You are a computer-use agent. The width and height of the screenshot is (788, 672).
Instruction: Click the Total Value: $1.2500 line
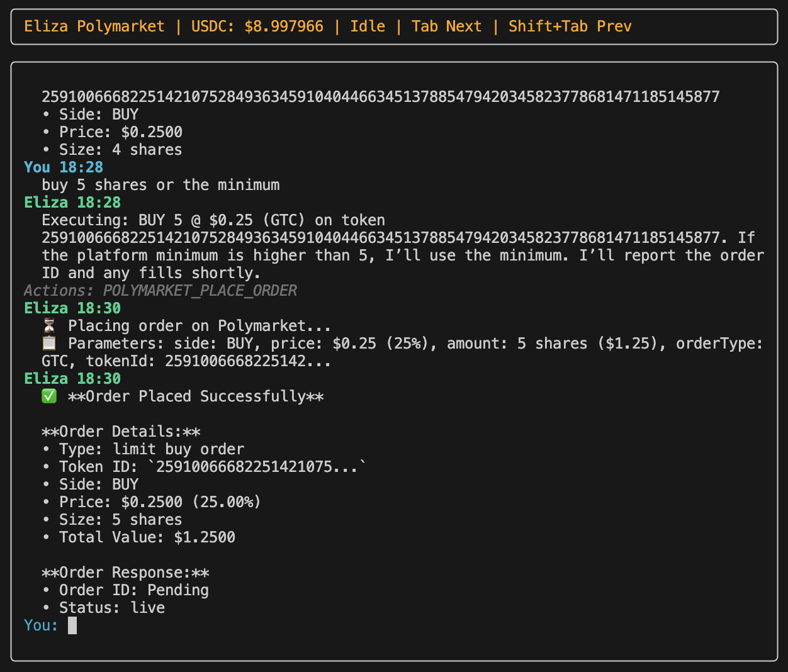click(147, 537)
